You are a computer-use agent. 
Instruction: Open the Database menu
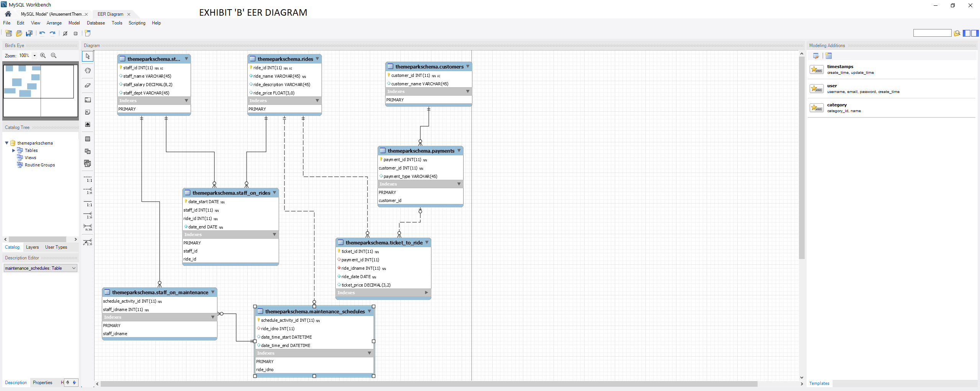[x=95, y=23]
